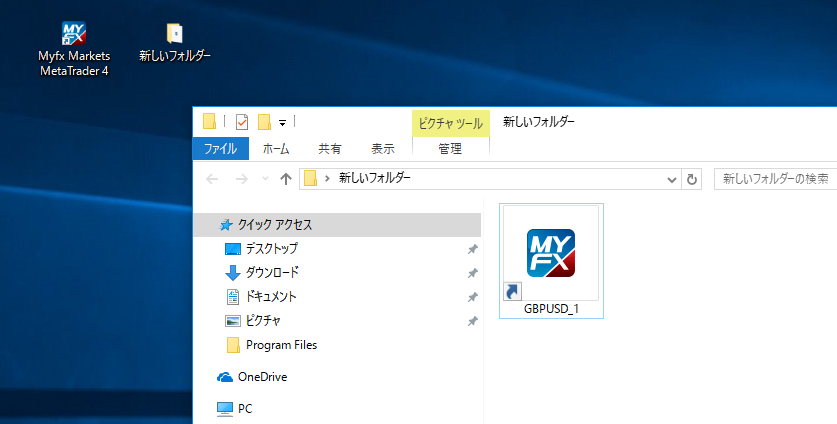
Task: Open the recent locations dropdown arrow
Action: (x=265, y=179)
